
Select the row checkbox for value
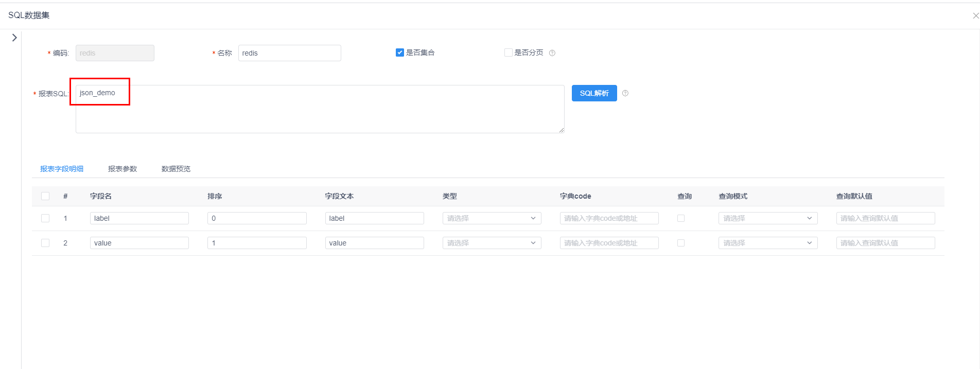45,243
